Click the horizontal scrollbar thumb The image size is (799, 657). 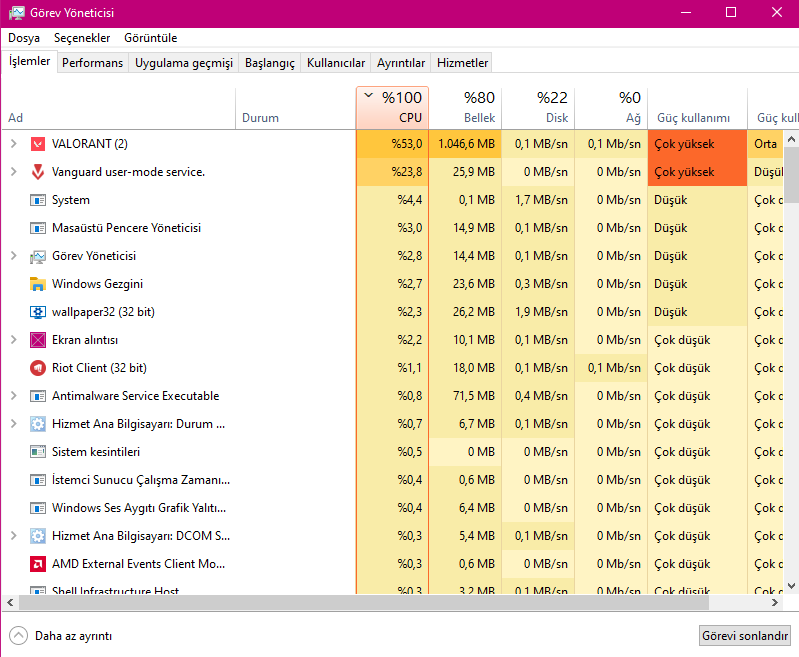click(364, 602)
